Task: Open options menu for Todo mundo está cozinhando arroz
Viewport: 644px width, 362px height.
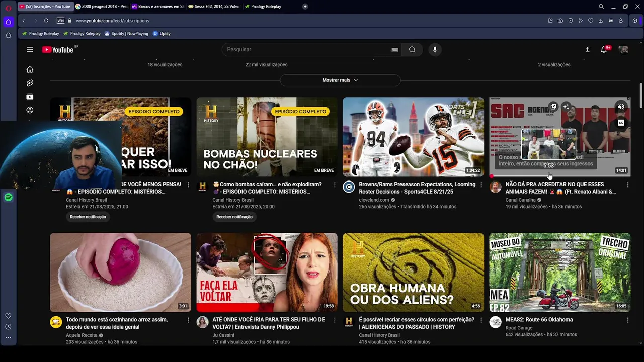Action: point(188,320)
